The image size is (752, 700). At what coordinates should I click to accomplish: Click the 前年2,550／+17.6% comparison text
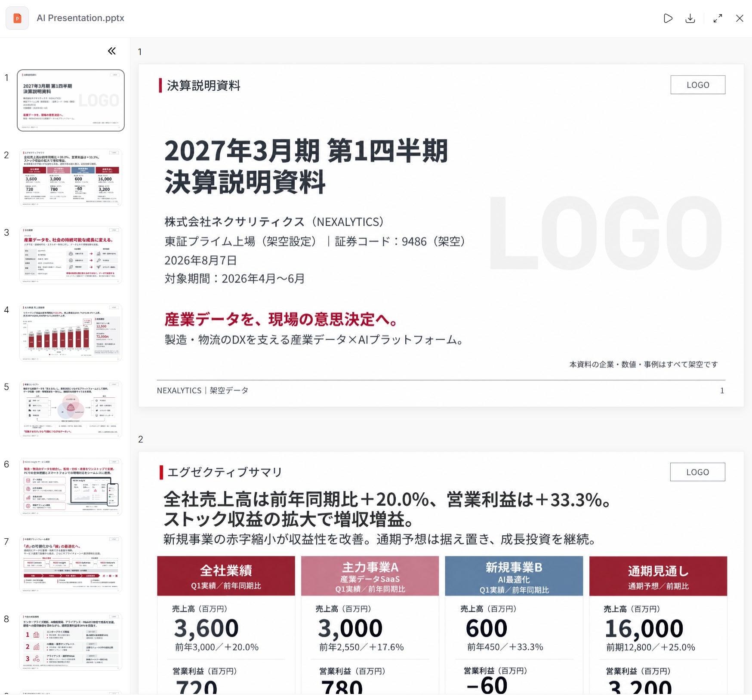(361, 647)
